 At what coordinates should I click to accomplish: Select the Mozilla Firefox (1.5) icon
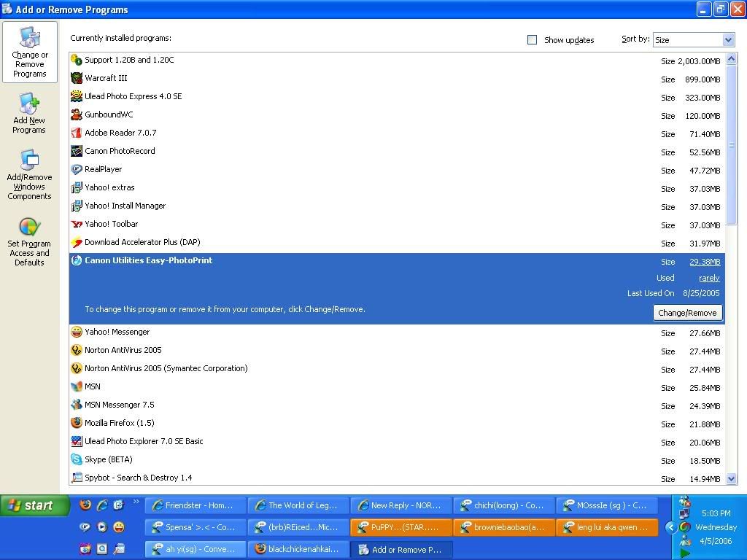click(x=77, y=423)
